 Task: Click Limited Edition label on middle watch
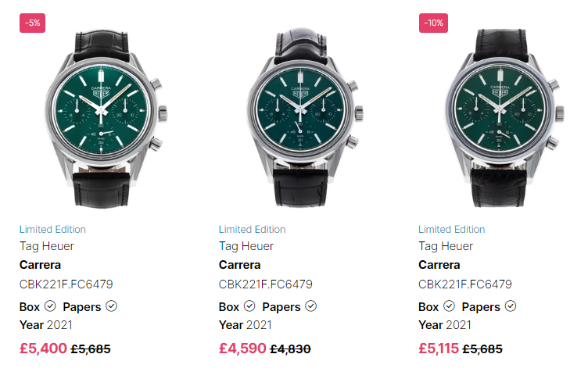pos(252,229)
